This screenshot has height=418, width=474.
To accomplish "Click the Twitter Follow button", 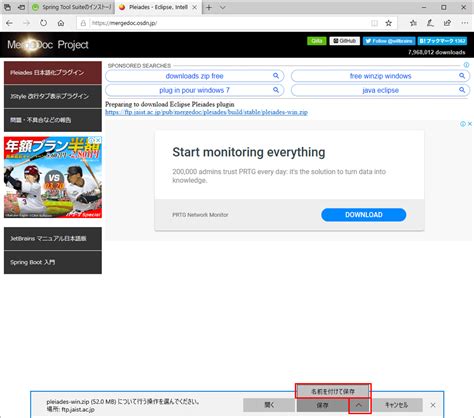I will point(389,41).
